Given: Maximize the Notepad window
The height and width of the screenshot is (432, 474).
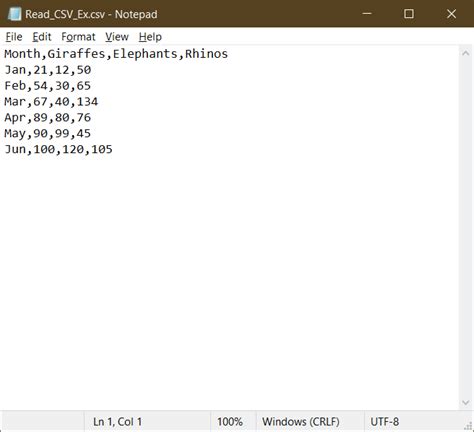Looking at the screenshot, I should pyautogui.click(x=409, y=14).
